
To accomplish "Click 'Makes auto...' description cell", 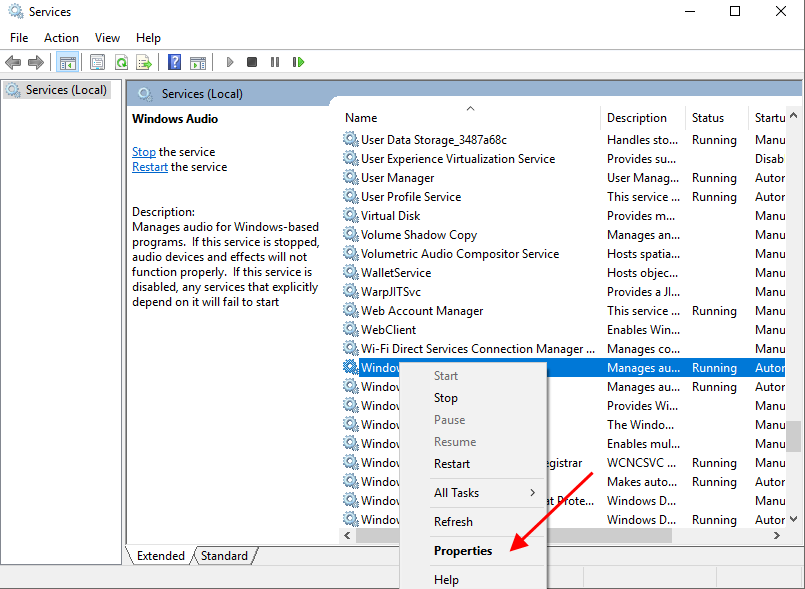I will click(642, 482).
